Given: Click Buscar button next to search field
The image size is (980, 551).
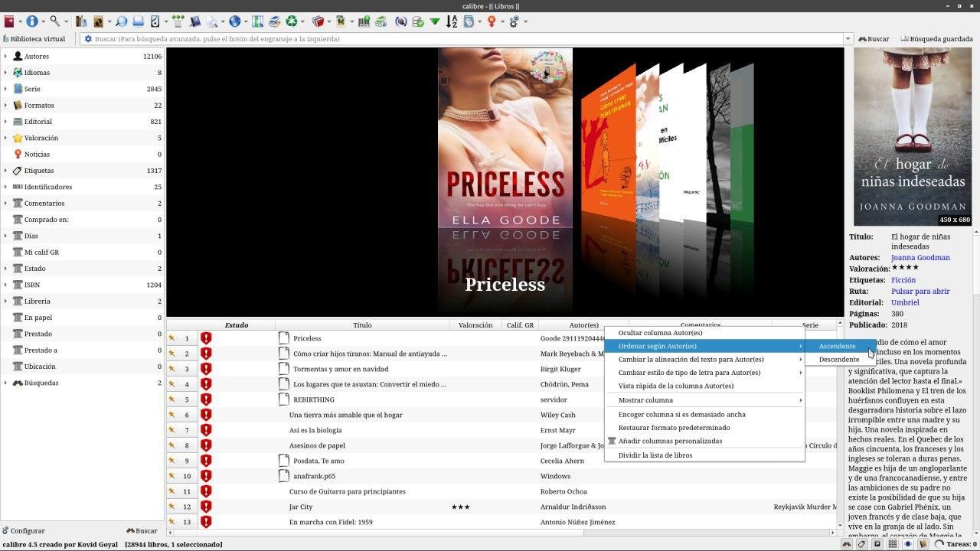Looking at the screenshot, I should click(874, 39).
